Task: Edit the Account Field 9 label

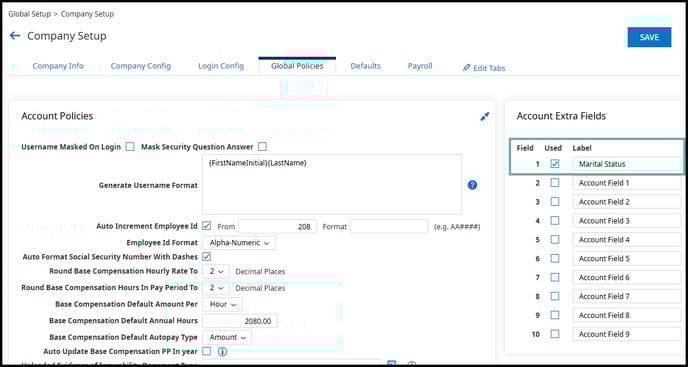Action: [x=627, y=334]
